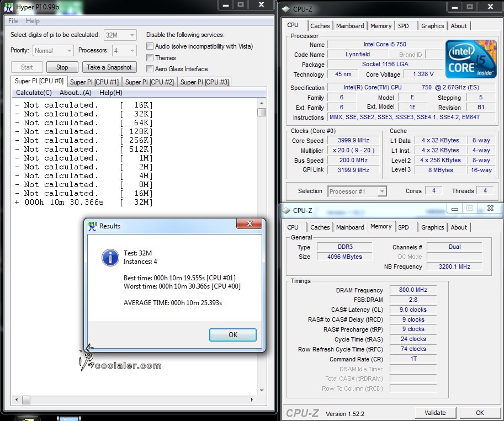Switch to Super PI [CPU #2] tab

click(x=150, y=82)
